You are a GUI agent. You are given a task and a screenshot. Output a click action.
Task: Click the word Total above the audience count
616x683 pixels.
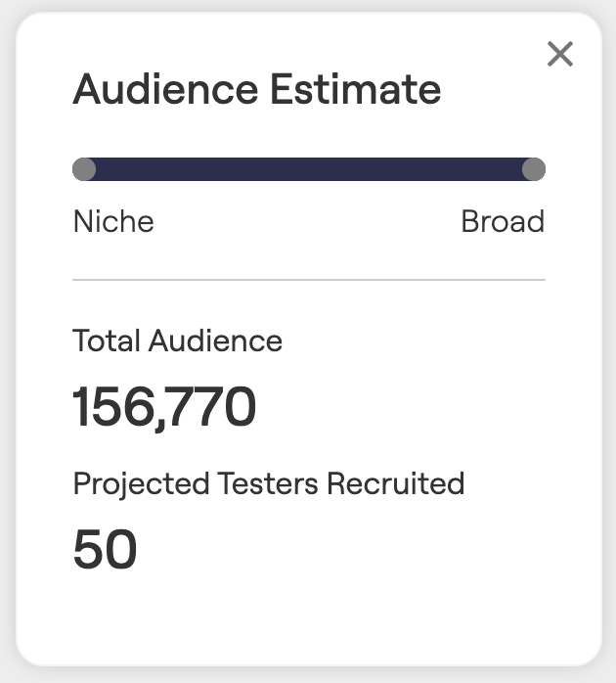point(107,341)
